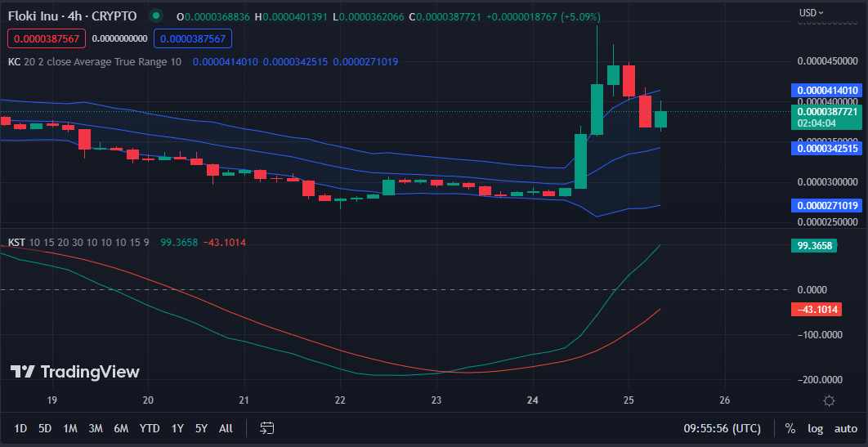Open the go-to-date calendar icon
The width and height of the screenshot is (868, 447).
267,427
